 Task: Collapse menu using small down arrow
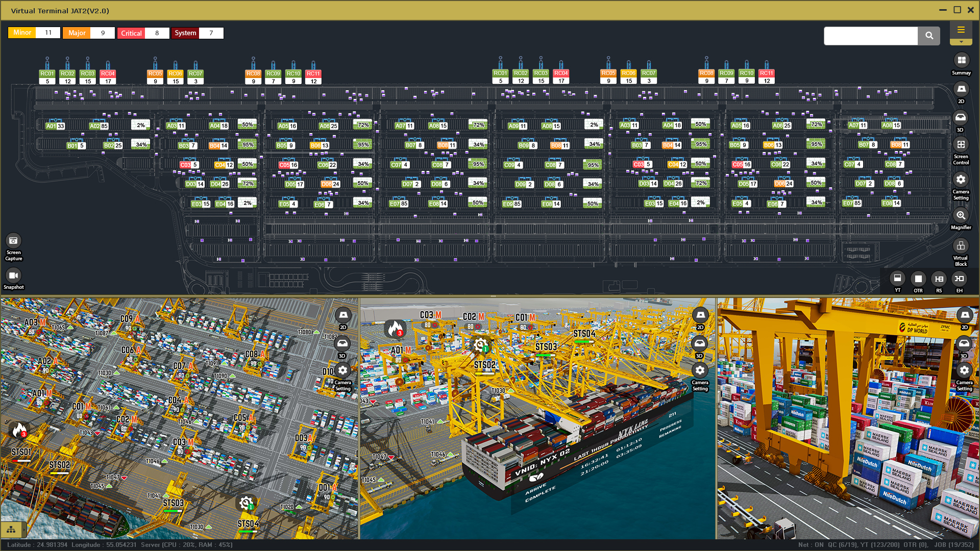coord(961,42)
